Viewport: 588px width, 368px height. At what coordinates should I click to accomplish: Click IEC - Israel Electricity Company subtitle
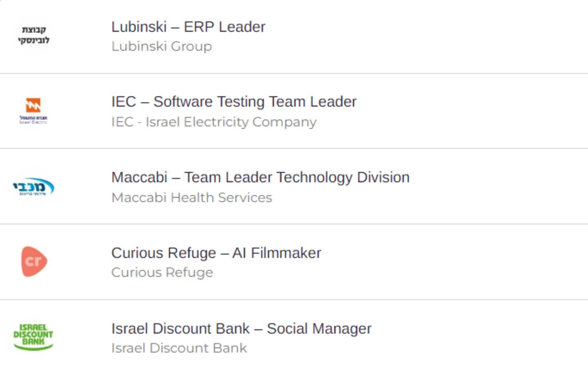(x=214, y=122)
